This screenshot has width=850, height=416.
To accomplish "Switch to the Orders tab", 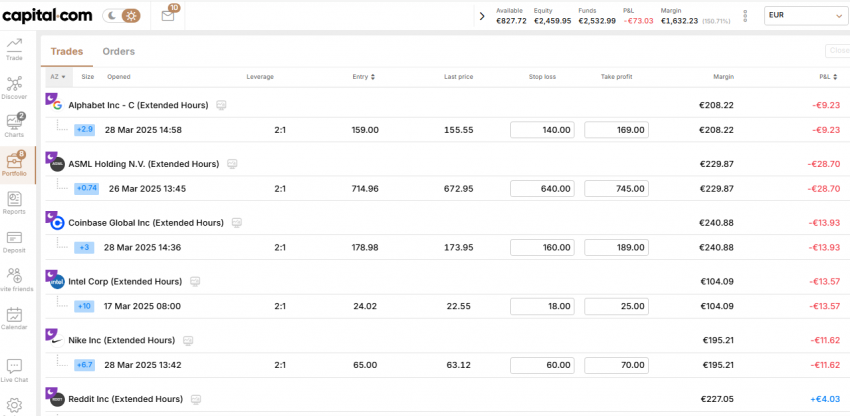I will tap(119, 52).
